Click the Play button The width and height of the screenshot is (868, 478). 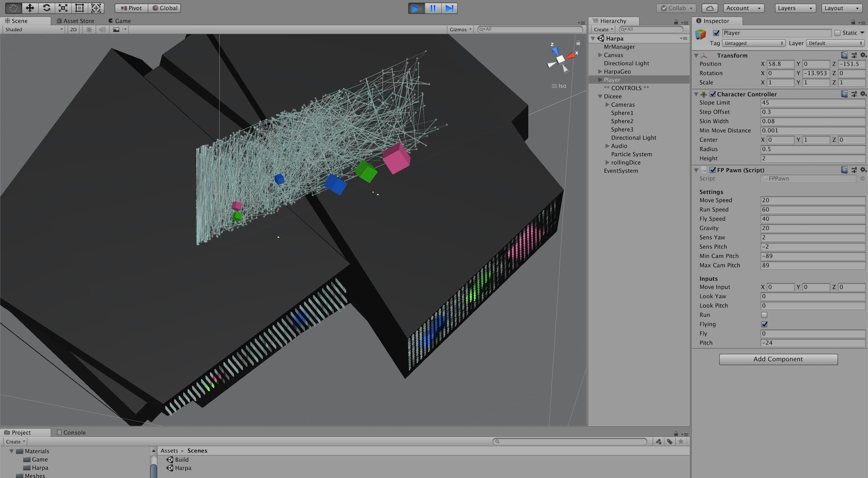coord(416,8)
